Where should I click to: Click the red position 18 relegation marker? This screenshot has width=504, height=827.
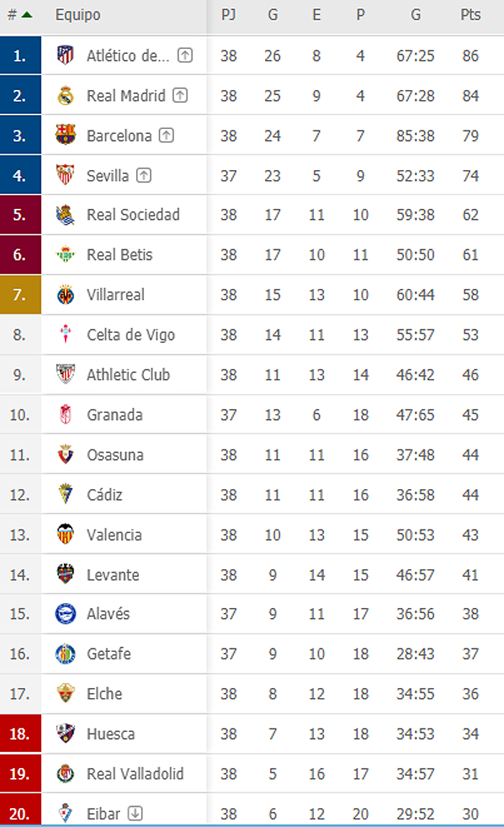pyautogui.click(x=20, y=734)
